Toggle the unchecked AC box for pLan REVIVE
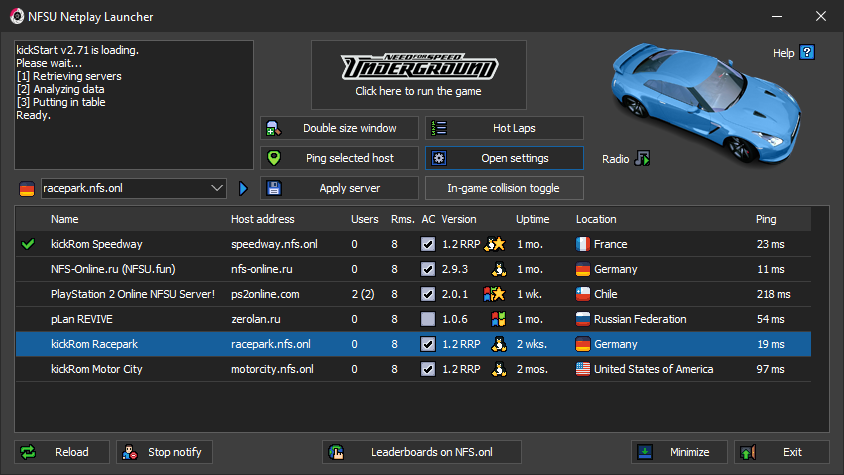 click(428, 319)
